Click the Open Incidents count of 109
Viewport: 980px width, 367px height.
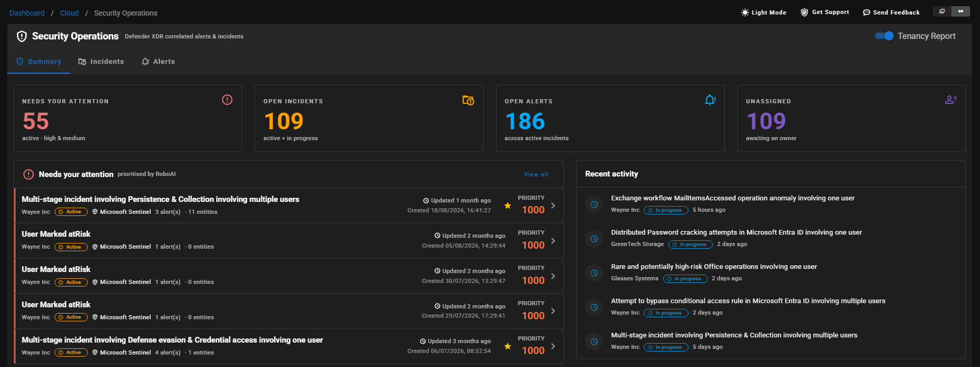click(x=284, y=121)
